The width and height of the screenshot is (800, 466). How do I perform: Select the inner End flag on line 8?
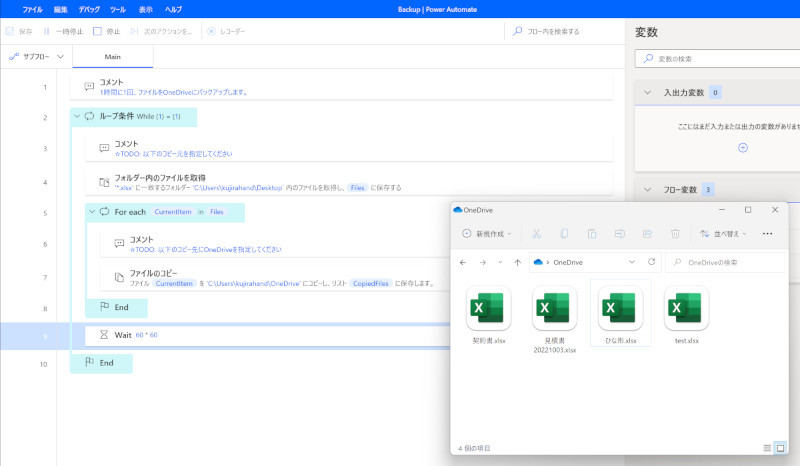pos(104,306)
